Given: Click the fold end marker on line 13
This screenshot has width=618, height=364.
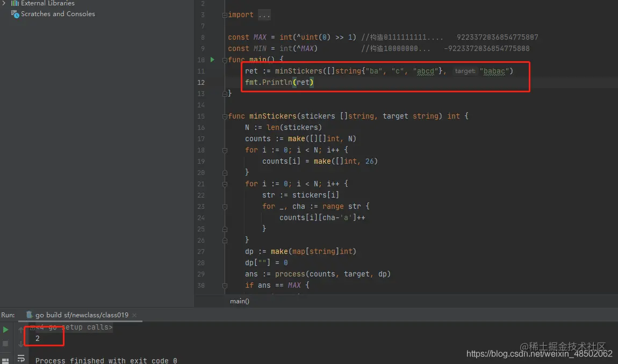Looking at the screenshot, I should [225, 94].
